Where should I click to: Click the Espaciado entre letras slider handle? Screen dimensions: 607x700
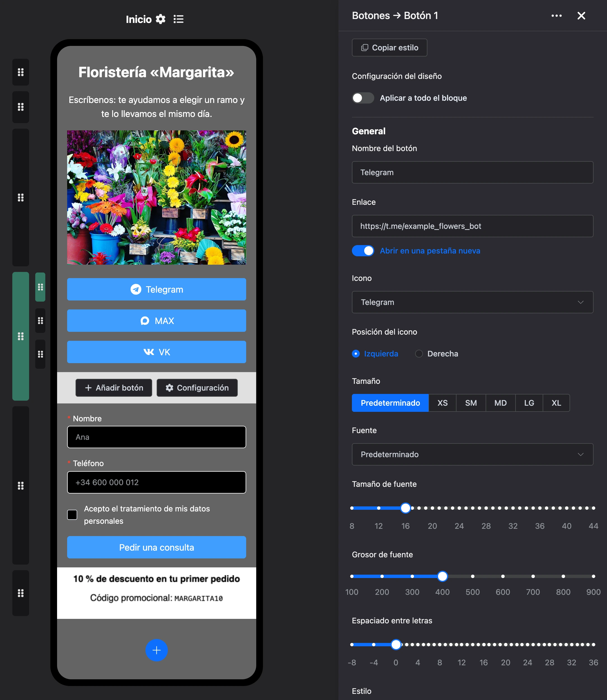pyautogui.click(x=396, y=644)
